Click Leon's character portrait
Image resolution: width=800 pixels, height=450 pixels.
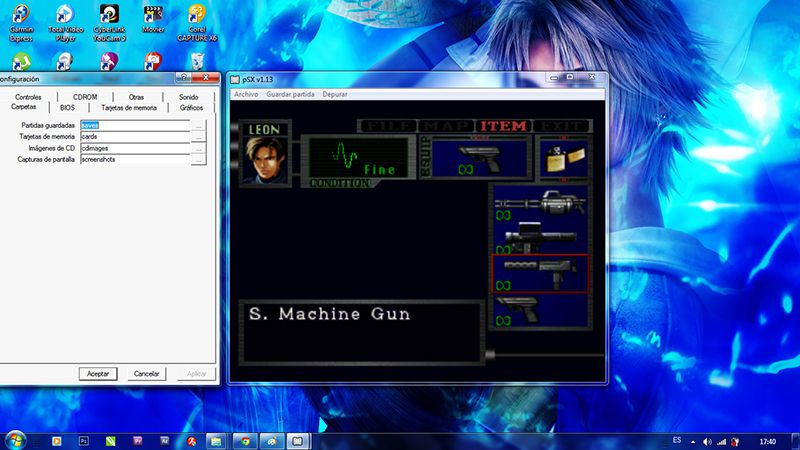point(264,160)
